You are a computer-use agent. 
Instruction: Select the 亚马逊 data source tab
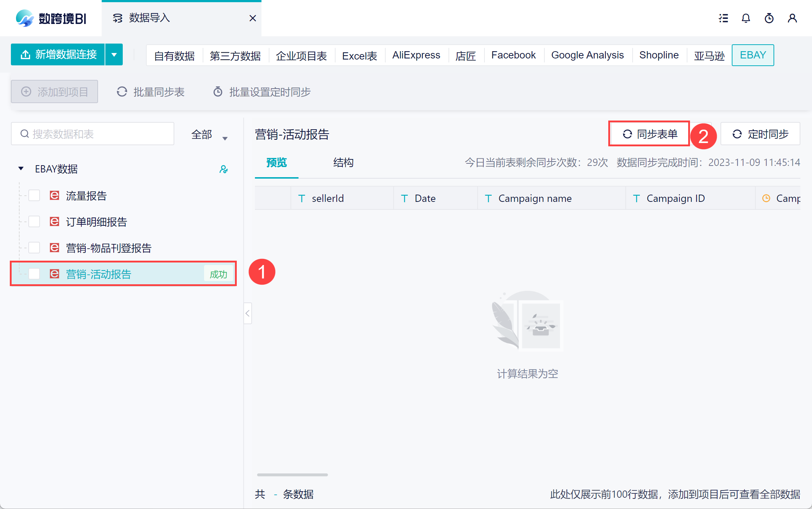click(709, 56)
